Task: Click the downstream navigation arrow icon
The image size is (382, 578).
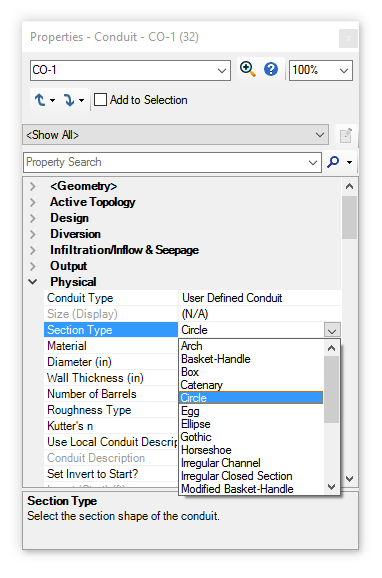Action: pyautogui.click(x=69, y=100)
